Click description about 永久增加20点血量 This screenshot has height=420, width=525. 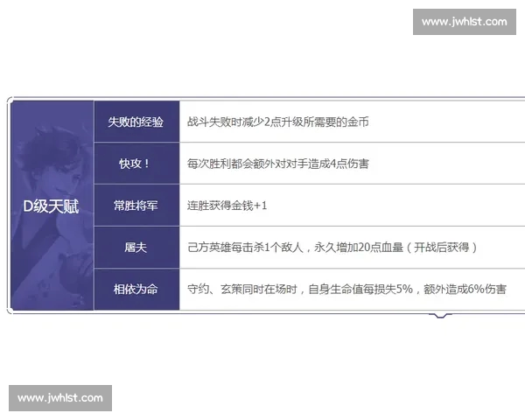coord(332,248)
